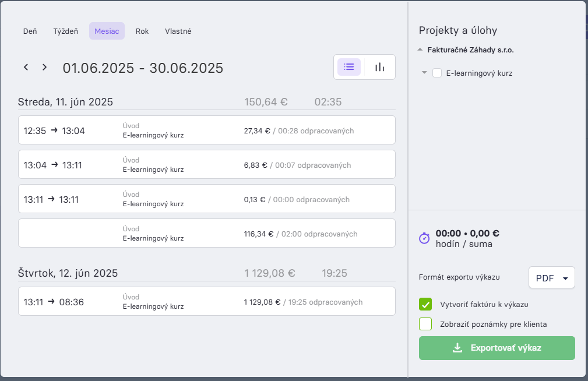Click arrow icon in 12:35 → 13:04 entry
This screenshot has height=381, width=588.
tap(54, 130)
